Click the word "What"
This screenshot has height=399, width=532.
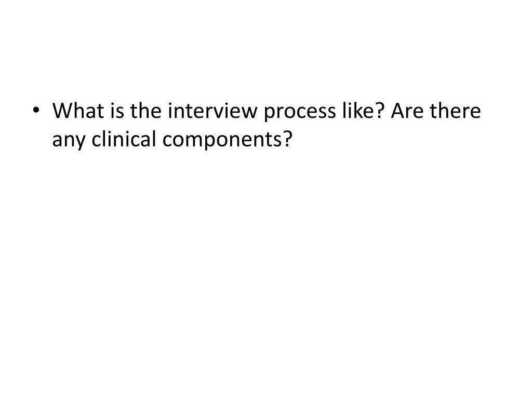click(78, 111)
